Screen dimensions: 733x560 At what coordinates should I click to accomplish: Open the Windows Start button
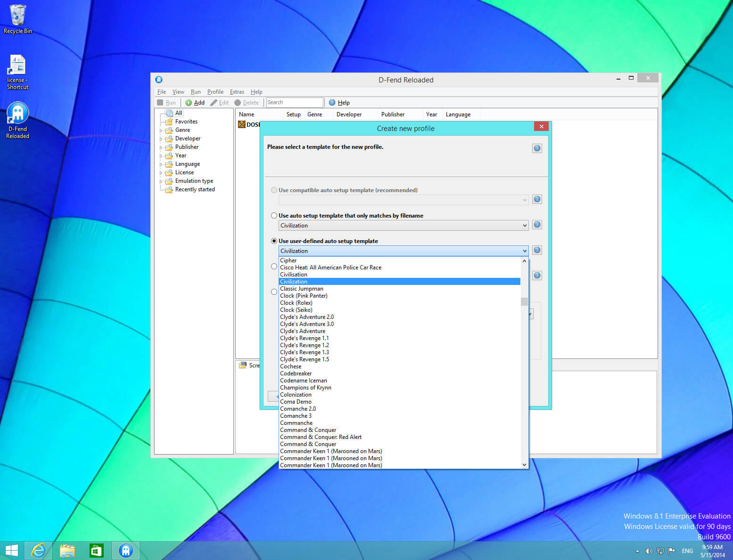click(11, 551)
